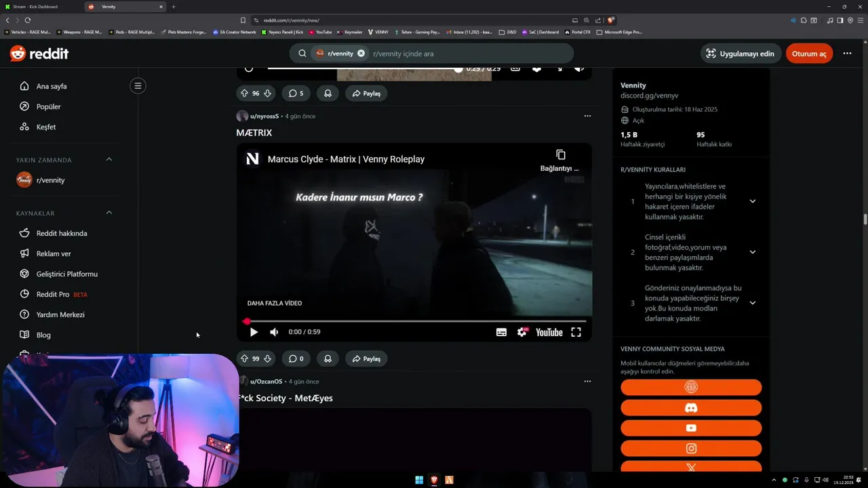868x488 pixels.
Task: Open YouTube player settings gear
Action: click(x=522, y=332)
